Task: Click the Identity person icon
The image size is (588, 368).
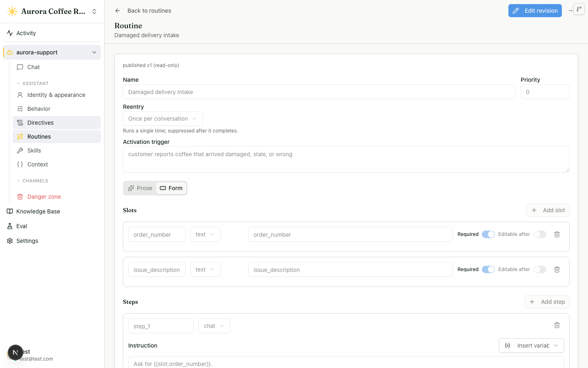Action: [x=20, y=95]
